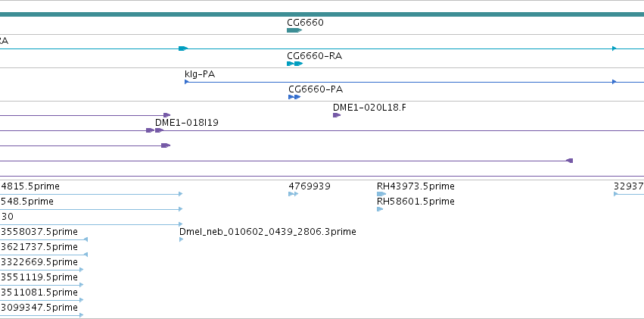Click the klg-PA label

click(x=200, y=74)
